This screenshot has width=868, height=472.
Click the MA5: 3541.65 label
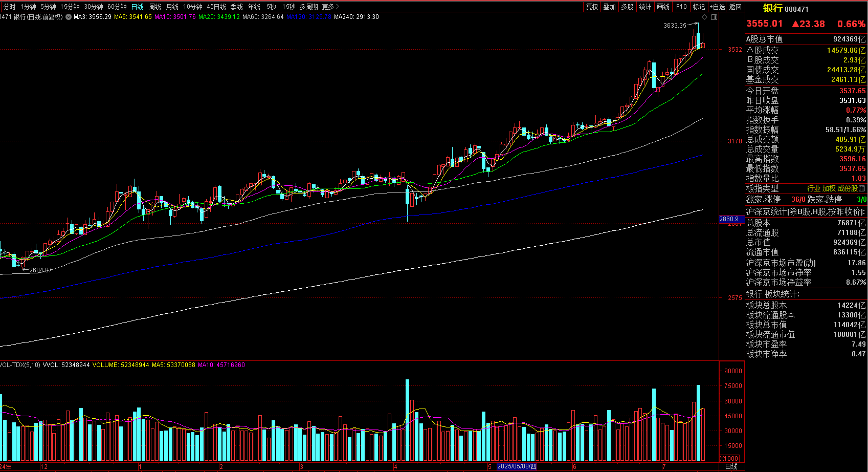coord(133,17)
